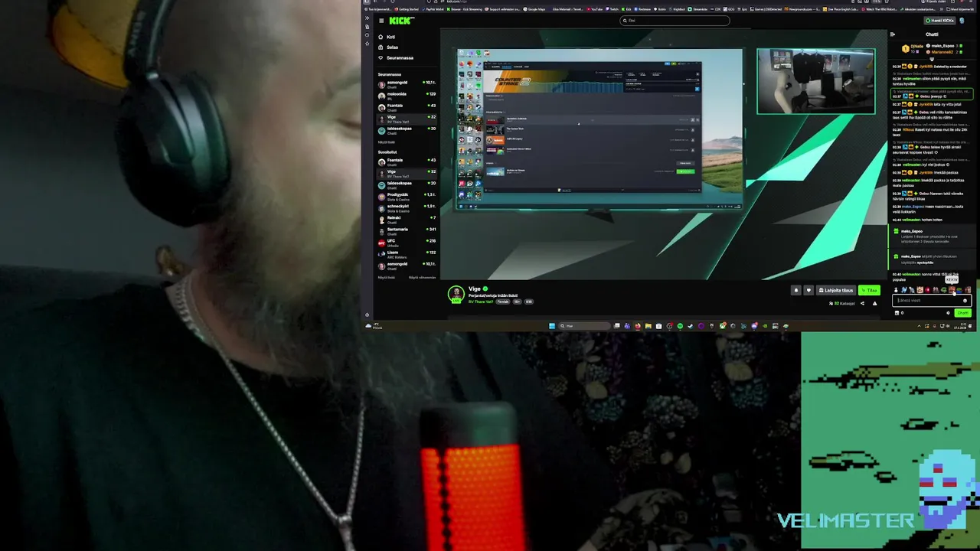The width and height of the screenshot is (980, 551).
Task: Share the stream via share icon
Action: (862, 303)
